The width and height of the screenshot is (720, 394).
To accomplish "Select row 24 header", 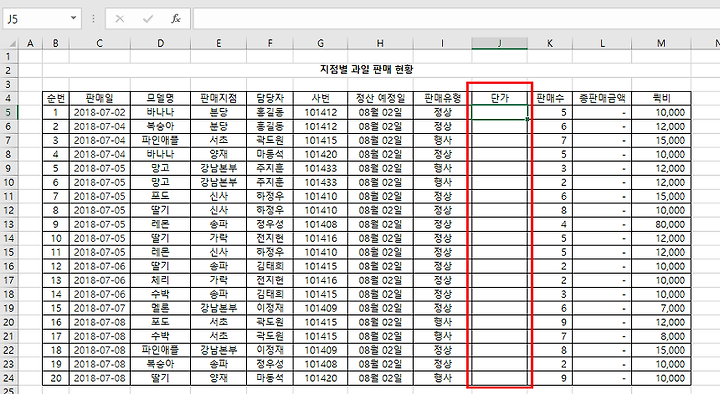I will coord(9,378).
